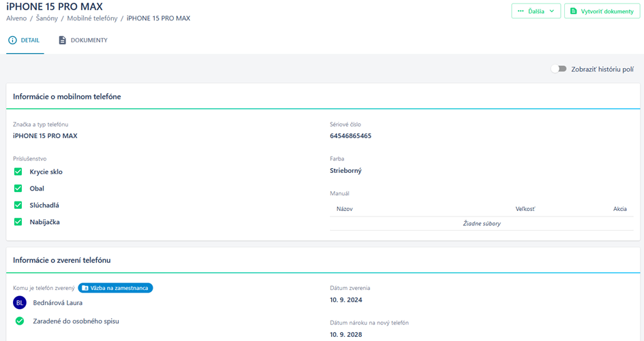
Task: Click the Strieborný color value
Action: pyautogui.click(x=346, y=171)
